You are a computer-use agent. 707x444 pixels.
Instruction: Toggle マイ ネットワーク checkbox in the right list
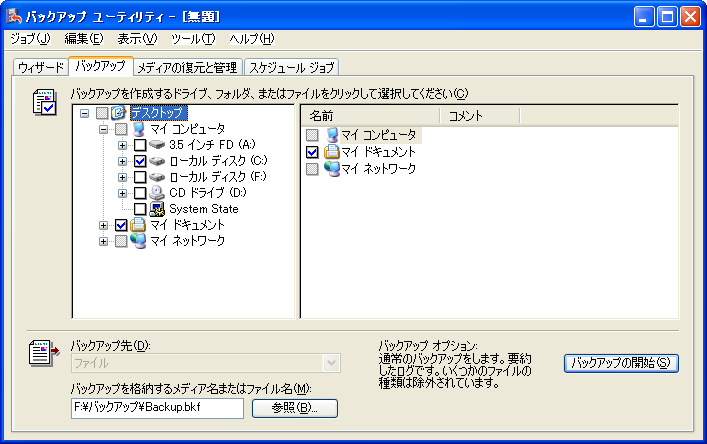coord(312,169)
